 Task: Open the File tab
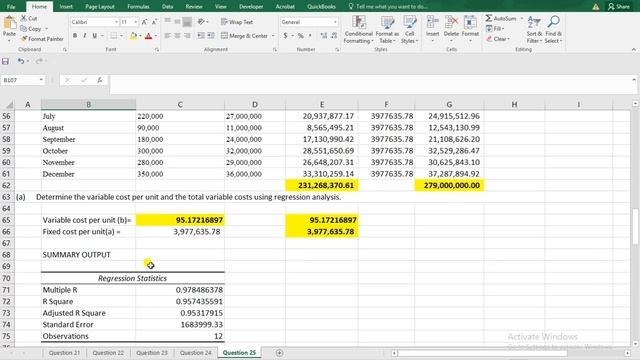pos(11,7)
